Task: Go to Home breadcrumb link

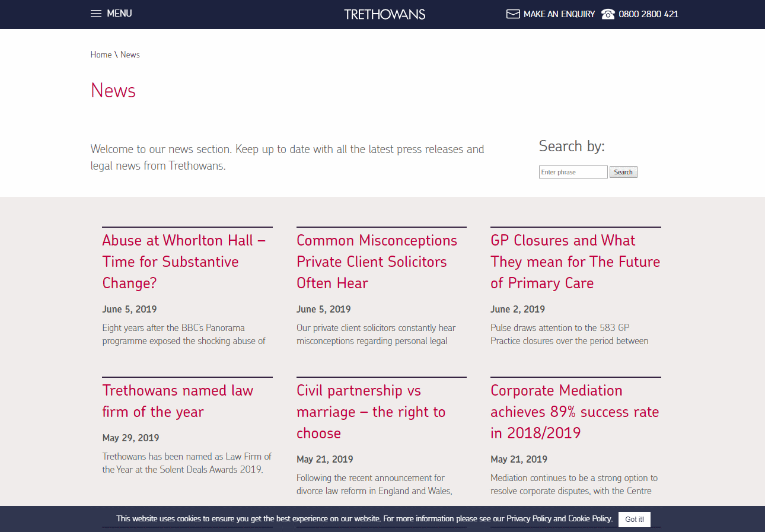Action: [x=101, y=55]
